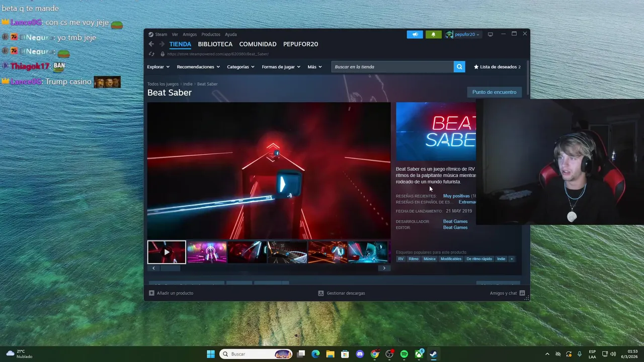The image size is (644, 362).
Task: Reload the store page
Action: click(151, 54)
